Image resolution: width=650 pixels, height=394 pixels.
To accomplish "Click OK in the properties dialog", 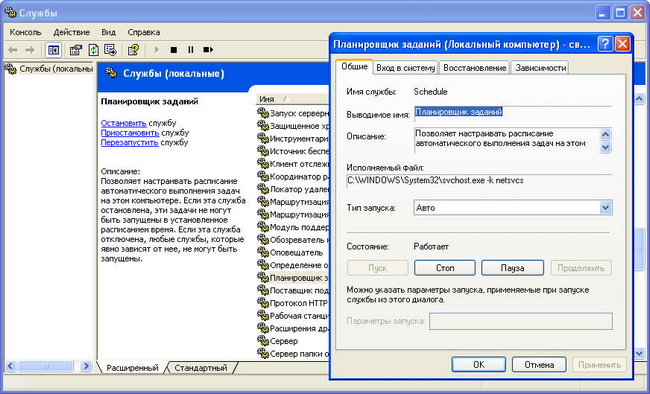I will tap(479, 365).
